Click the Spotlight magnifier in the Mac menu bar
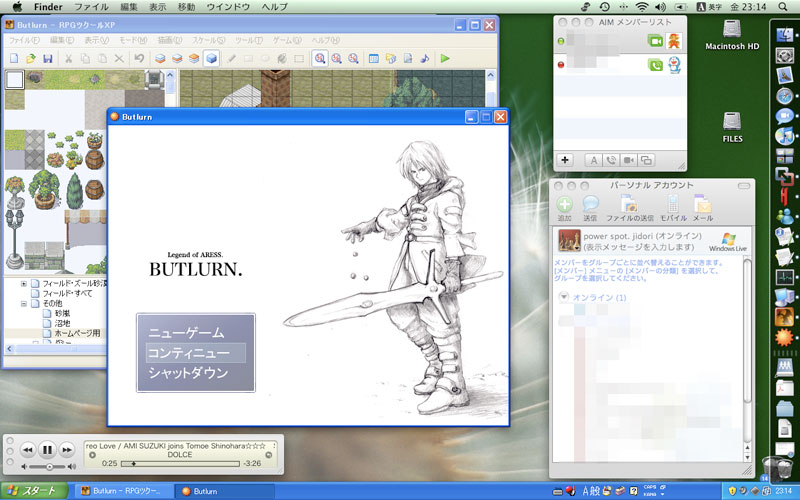The image size is (800, 500). click(x=783, y=7)
